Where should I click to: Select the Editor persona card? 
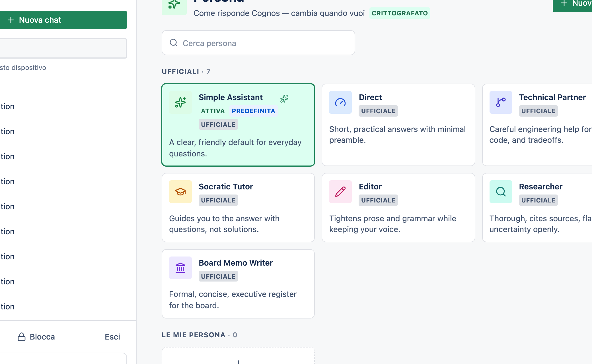[398, 208]
